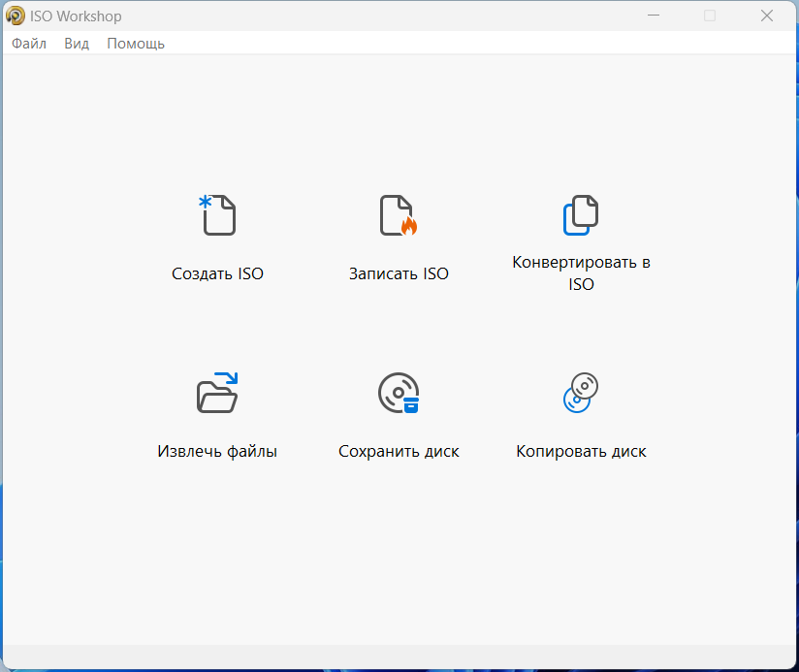Click the Create ISO document icon with asterisk

[217, 215]
